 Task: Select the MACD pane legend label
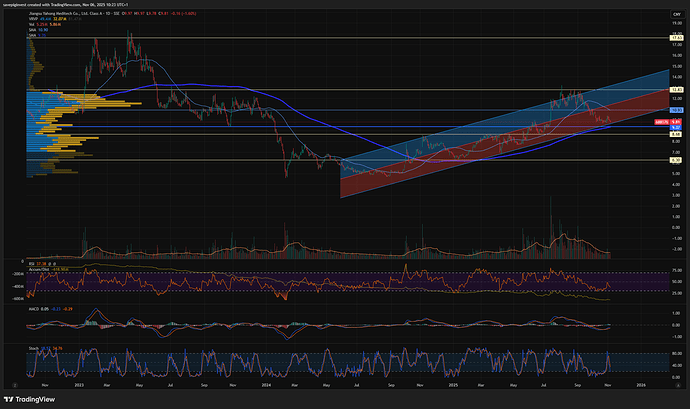[x=33, y=310]
